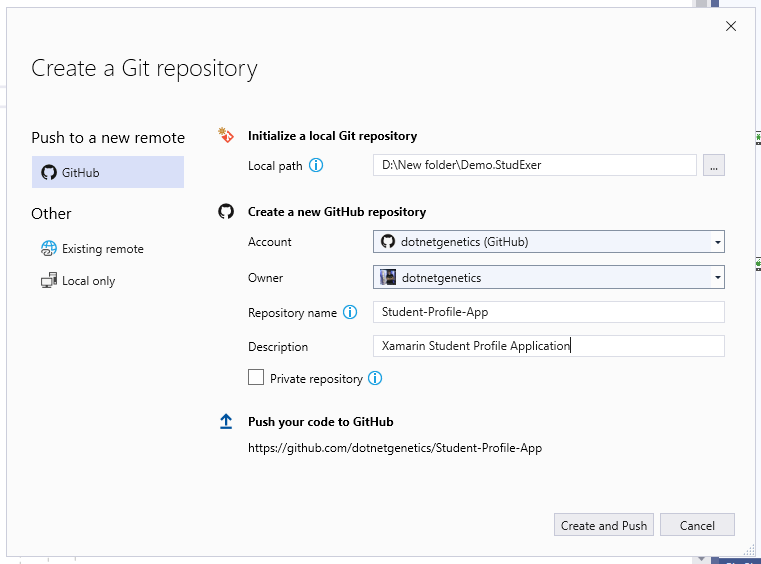Screen dimensions: 761x564
Task: Click the Private repository info icon
Action: click(375, 378)
